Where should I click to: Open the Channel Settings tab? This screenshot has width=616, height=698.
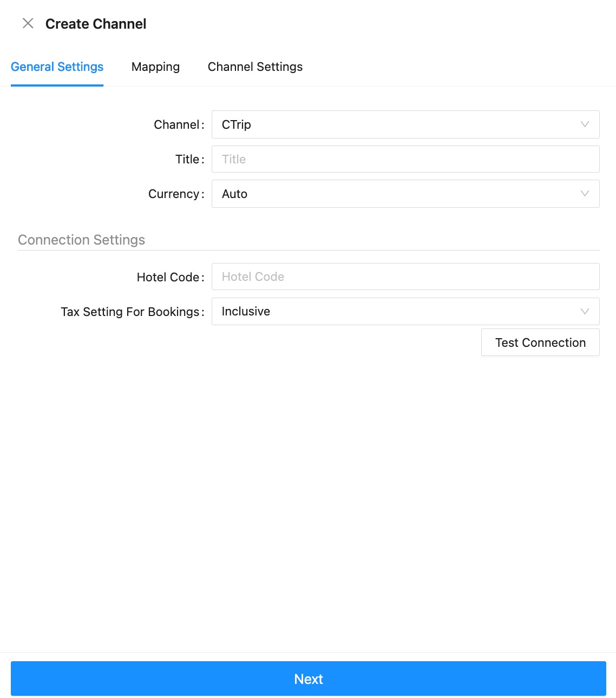click(x=255, y=67)
